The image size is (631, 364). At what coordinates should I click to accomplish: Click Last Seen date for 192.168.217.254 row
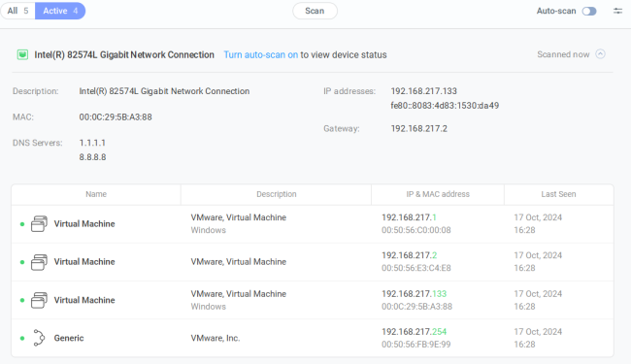(x=538, y=338)
